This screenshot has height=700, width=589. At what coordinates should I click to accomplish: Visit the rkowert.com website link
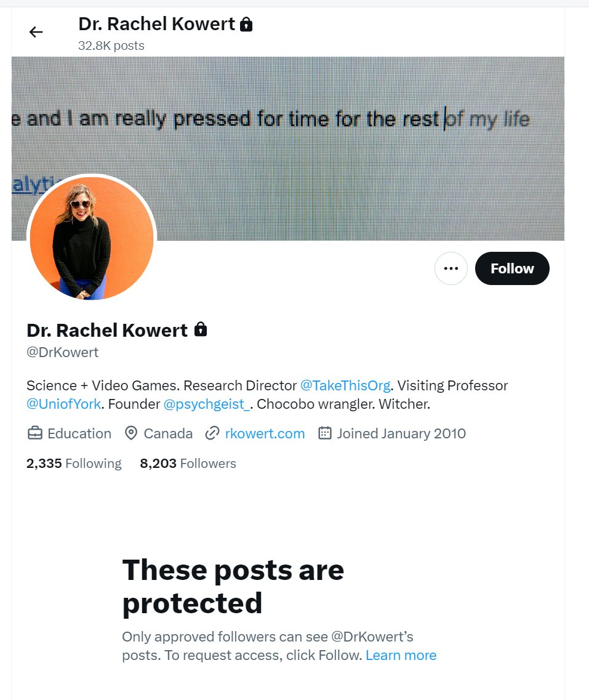pos(265,433)
